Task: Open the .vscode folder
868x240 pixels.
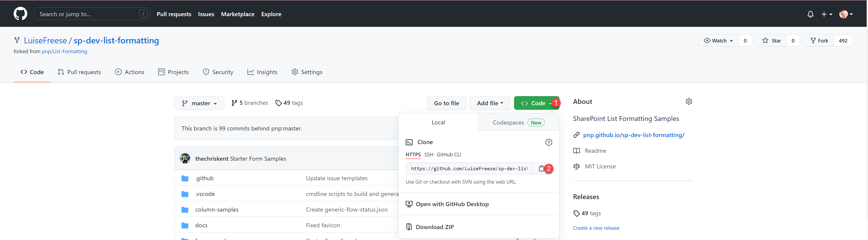Action: pos(205,194)
